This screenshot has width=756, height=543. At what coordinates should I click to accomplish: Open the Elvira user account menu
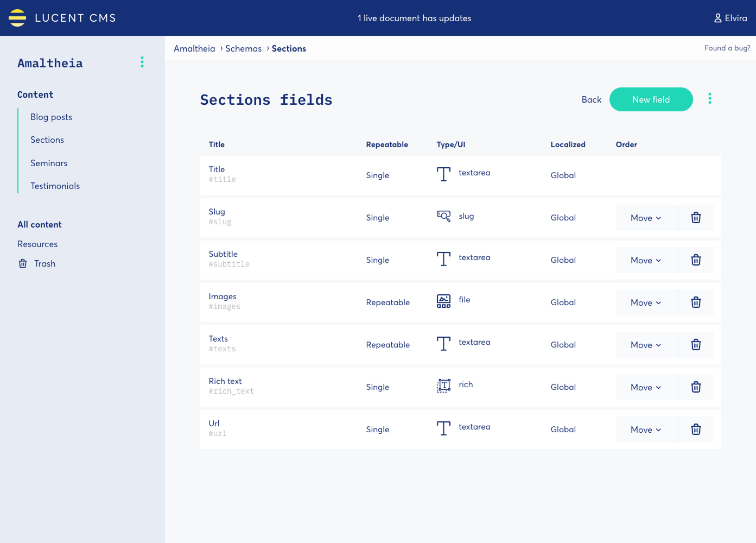730,18
